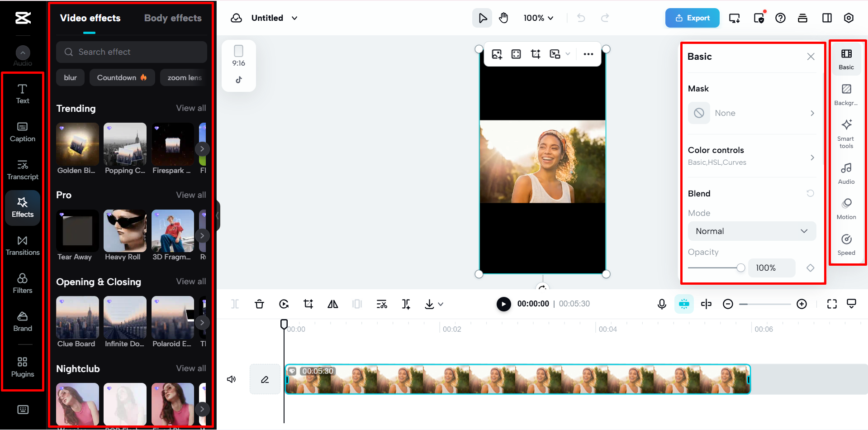Open the Blend Mode dropdown set to Normal
The width and height of the screenshot is (868, 430).
coord(751,231)
